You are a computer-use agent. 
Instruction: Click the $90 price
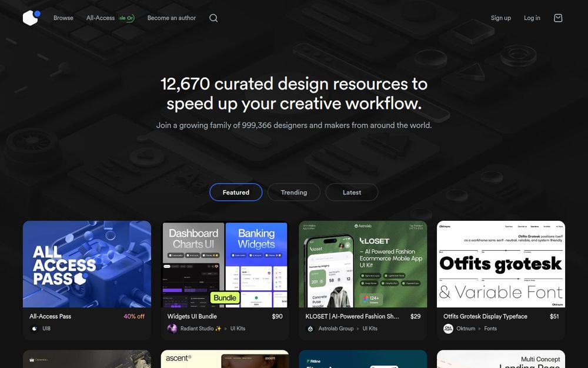[277, 317]
